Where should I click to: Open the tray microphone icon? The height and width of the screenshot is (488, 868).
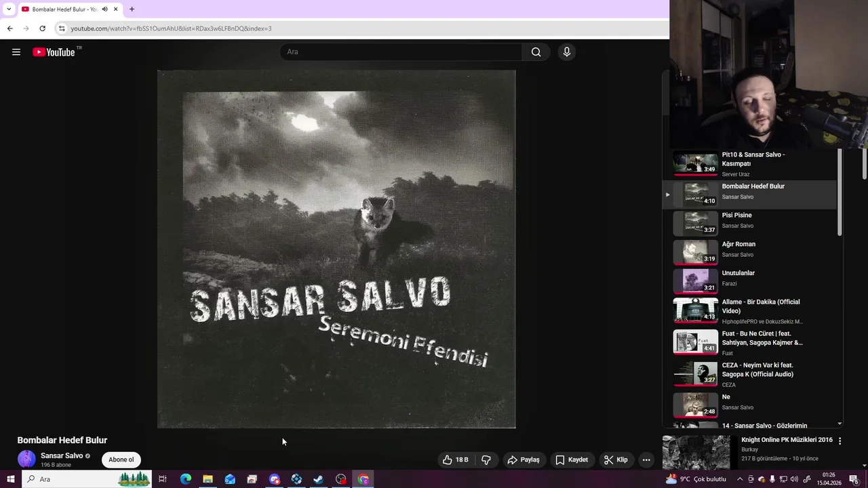772,479
